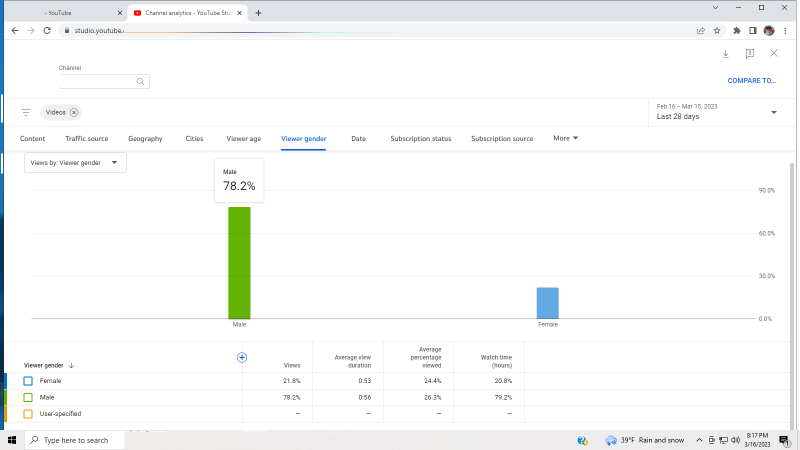Close the advanced analytics panel
This screenshot has width=800, height=450.
pos(774,53)
